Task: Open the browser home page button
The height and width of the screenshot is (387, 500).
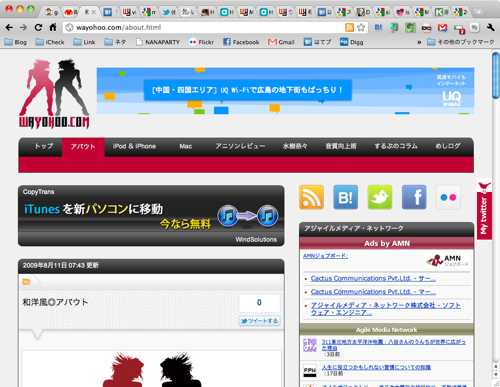Action: click(x=53, y=27)
